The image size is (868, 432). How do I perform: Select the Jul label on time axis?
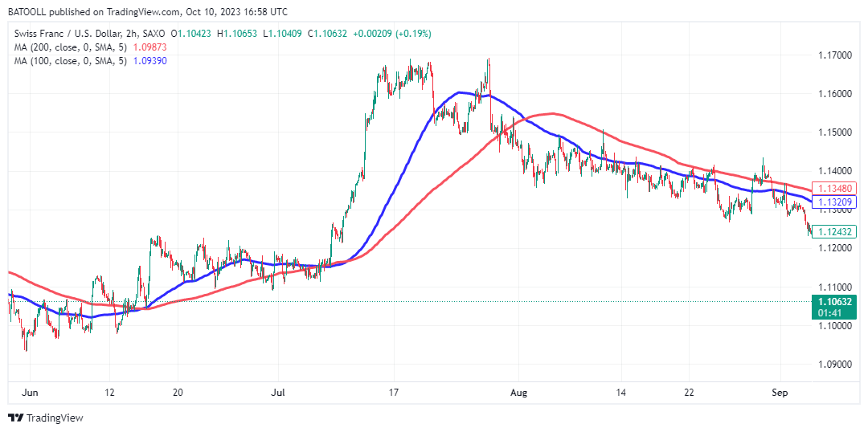tap(278, 393)
